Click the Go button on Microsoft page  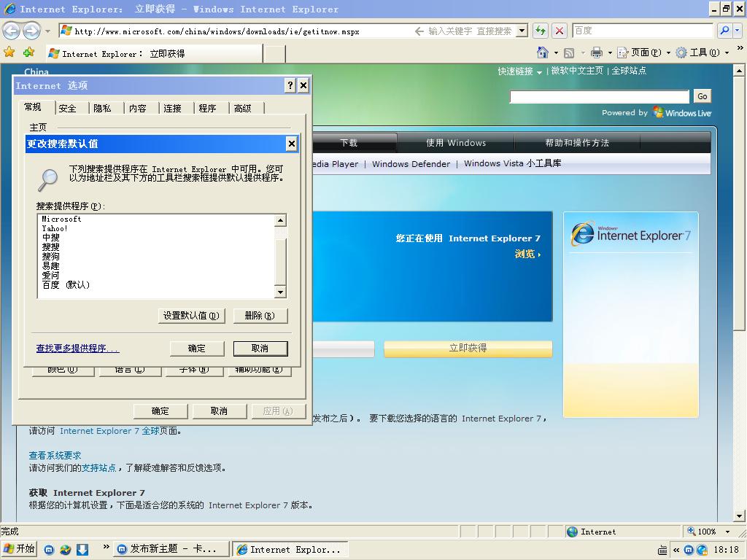(x=703, y=96)
